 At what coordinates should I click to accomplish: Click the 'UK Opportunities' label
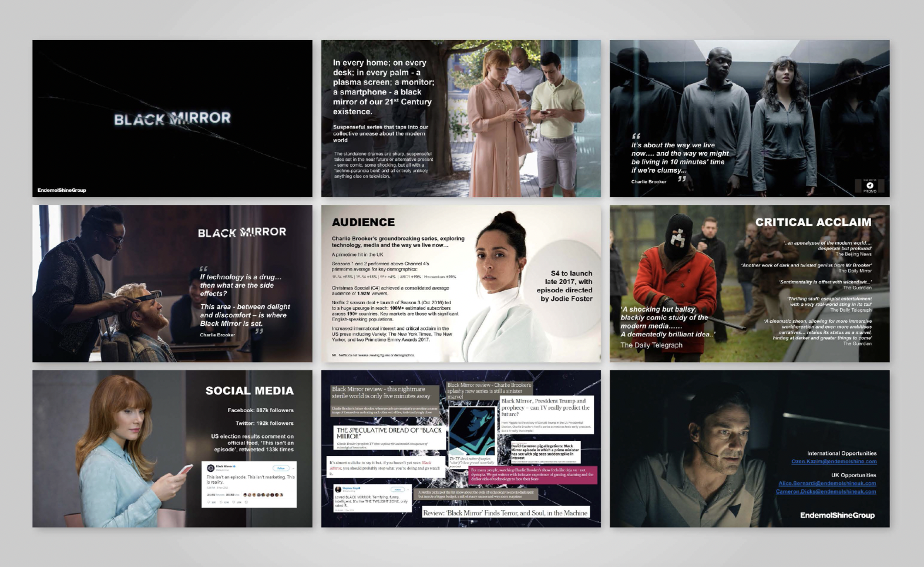[x=854, y=475]
